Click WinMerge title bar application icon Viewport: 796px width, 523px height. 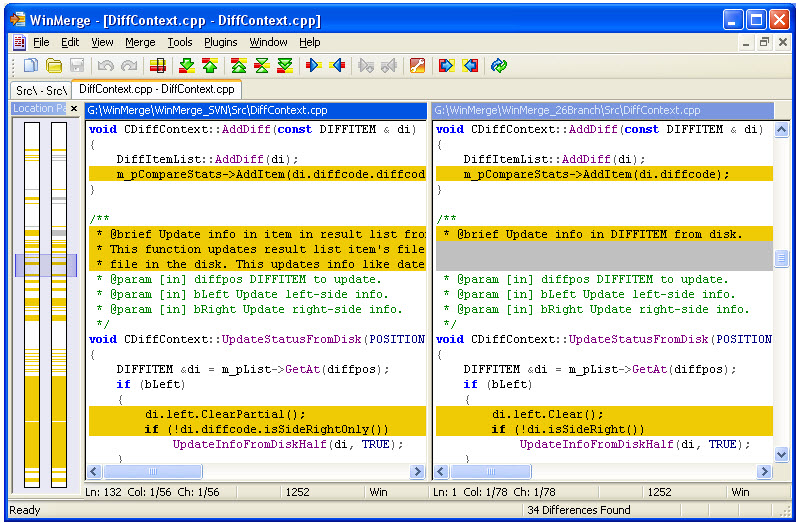tap(18, 20)
